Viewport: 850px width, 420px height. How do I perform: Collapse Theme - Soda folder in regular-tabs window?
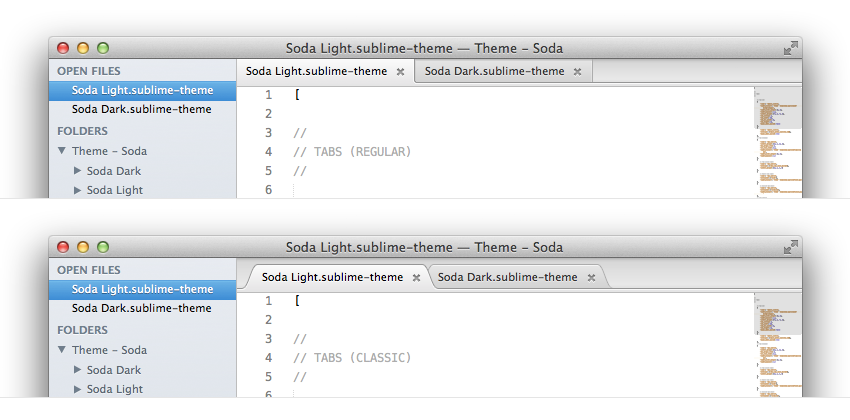point(62,152)
